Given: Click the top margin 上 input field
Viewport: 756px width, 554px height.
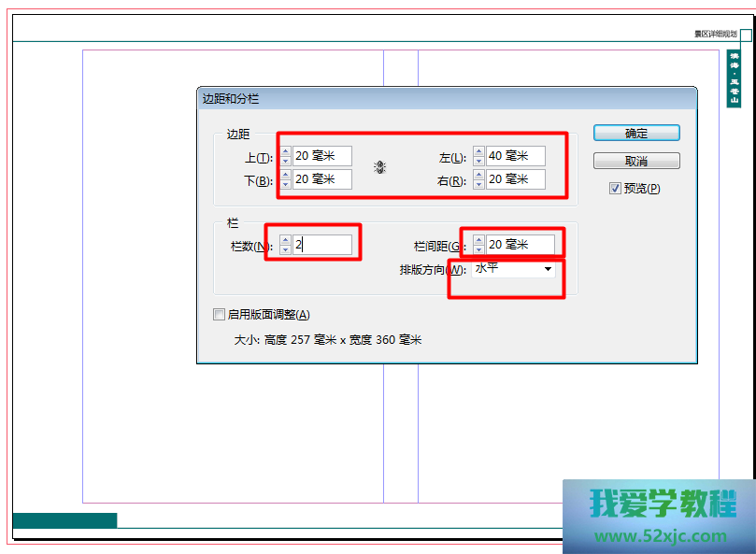Looking at the screenshot, I should (322, 156).
